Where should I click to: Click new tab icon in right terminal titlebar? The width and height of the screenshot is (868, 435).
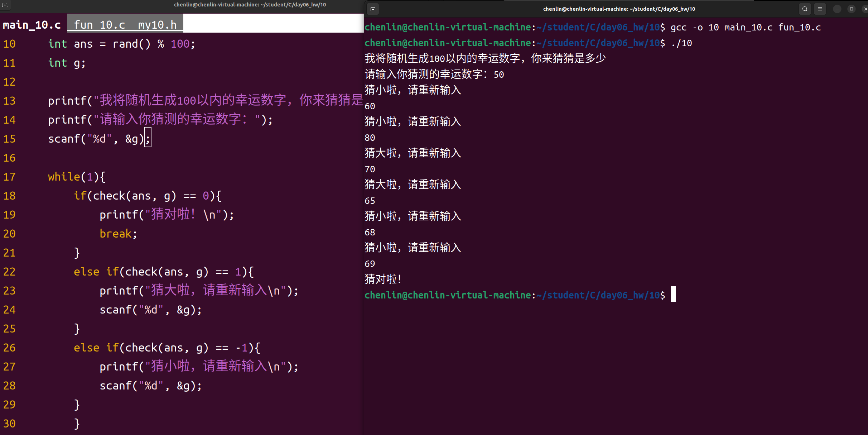tap(373, 9)
